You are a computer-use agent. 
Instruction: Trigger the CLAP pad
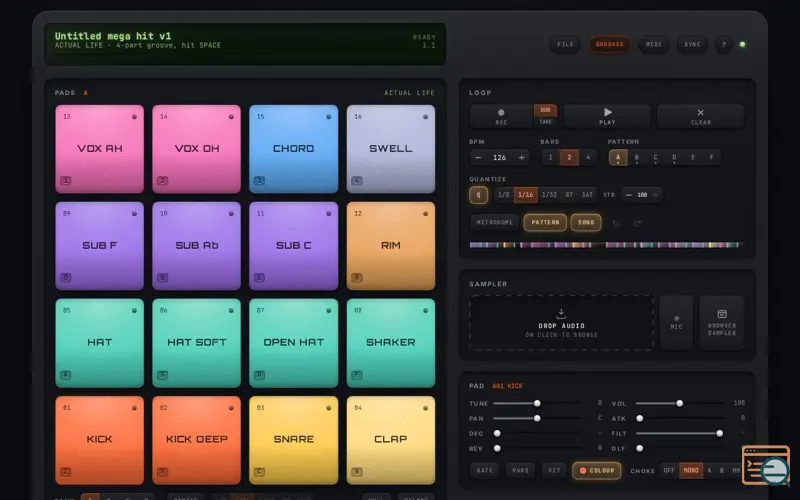pos(391,440)
